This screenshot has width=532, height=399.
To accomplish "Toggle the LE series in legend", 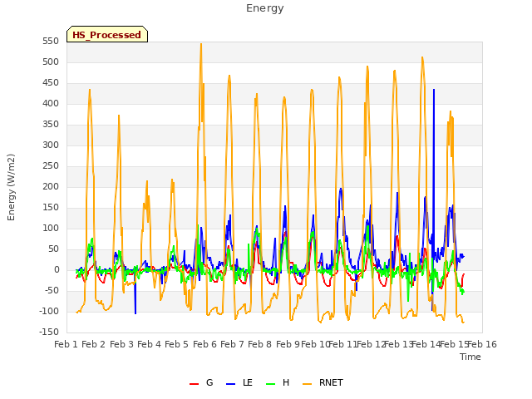I will click(x=239, y=382).
